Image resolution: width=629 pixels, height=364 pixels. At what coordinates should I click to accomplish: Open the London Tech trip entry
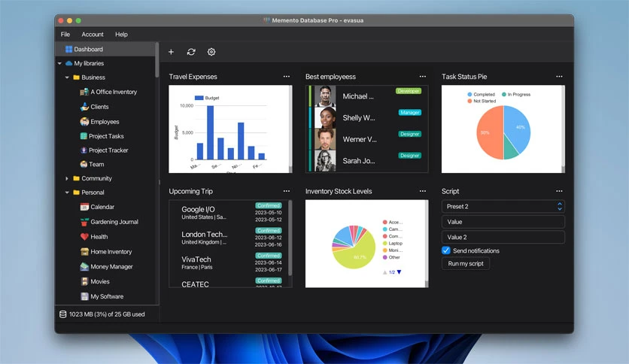tap(229, 238)
